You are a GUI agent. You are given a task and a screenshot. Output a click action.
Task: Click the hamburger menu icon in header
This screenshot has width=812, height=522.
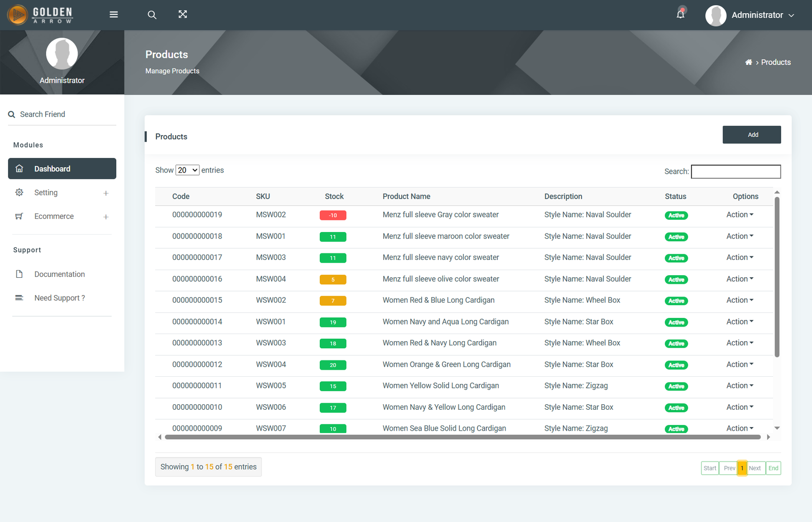pyautogui.click(x=114, y=15)
